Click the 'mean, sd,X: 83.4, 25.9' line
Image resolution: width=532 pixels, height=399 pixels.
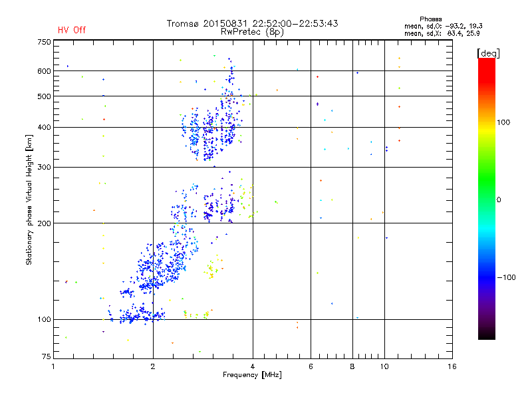click(x=442, y=33)
